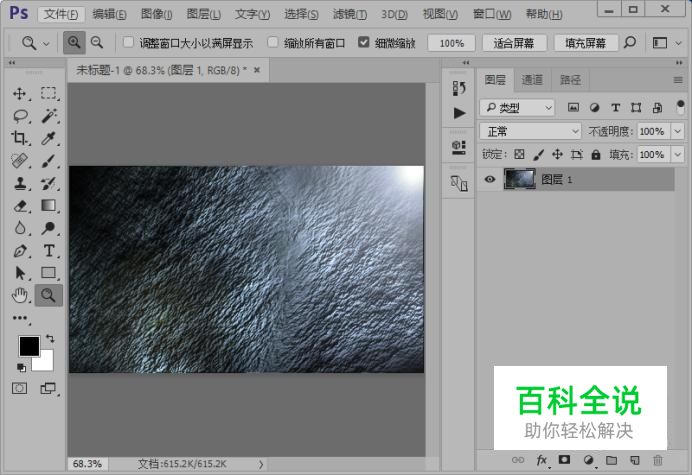692x475 pixels.
Task: Click Zoom Out mode in options bar
Action: [x=97, y=43]
